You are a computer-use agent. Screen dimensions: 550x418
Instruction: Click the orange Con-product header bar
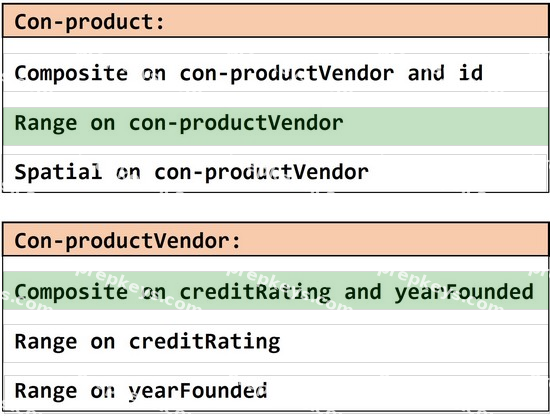[275, 21]
